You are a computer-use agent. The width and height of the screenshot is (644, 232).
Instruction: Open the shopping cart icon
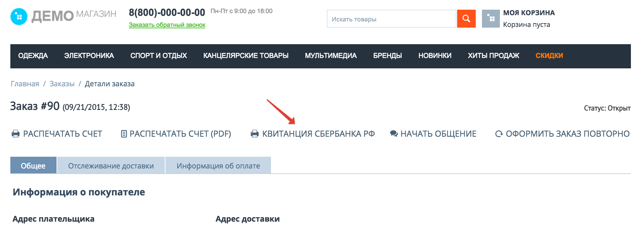click(x=491, y=19)
